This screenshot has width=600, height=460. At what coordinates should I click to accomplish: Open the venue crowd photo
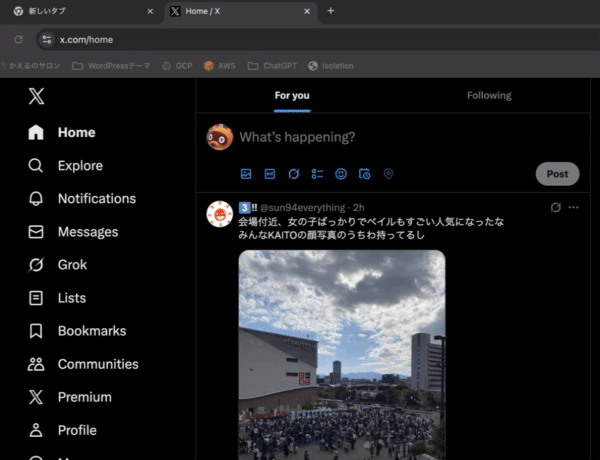(x=342, y=355)
